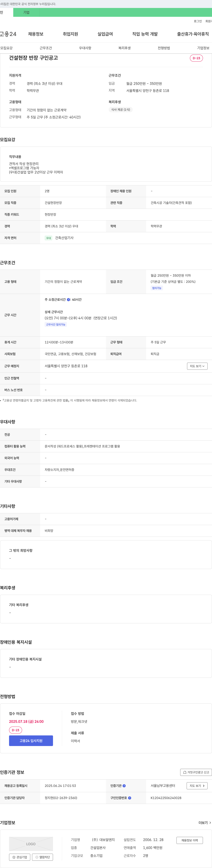
Task: Report false ad via 거짓구인광고 신고
Action: pos(196,772)
